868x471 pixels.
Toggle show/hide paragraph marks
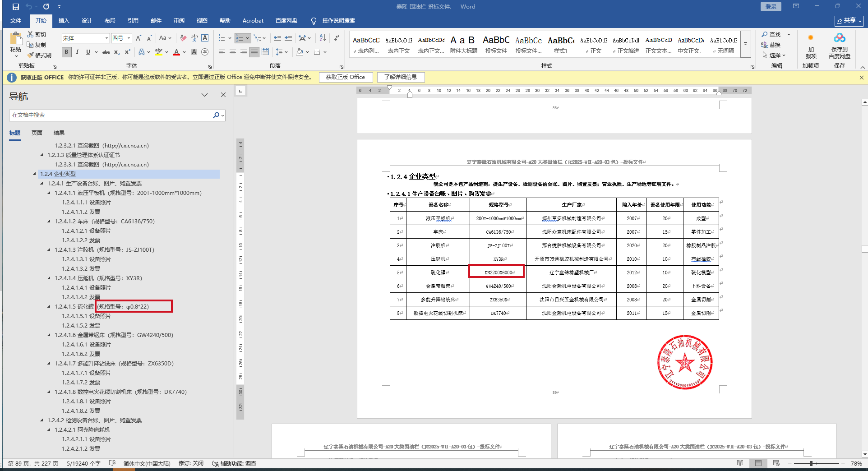[x=337, y=38]
